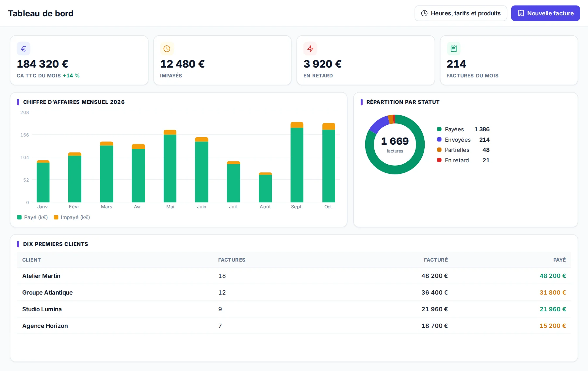Click Atelier Martin paid amount 48 200 €
588x371 pixels.
(x=553, y=276)
